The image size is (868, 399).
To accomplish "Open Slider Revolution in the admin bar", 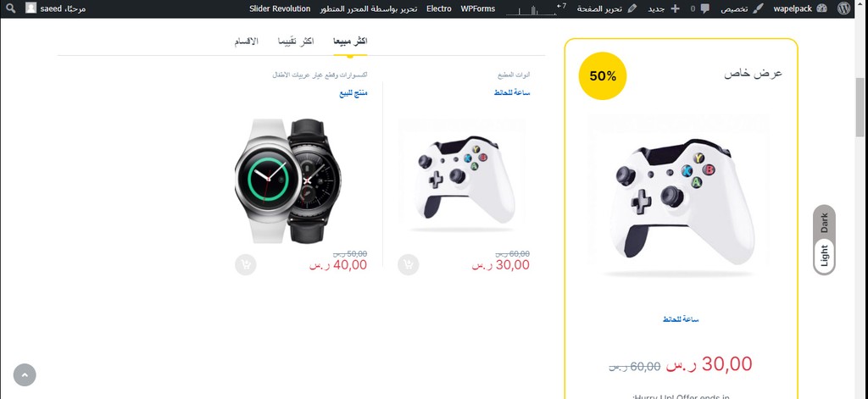I will point(280,8).
